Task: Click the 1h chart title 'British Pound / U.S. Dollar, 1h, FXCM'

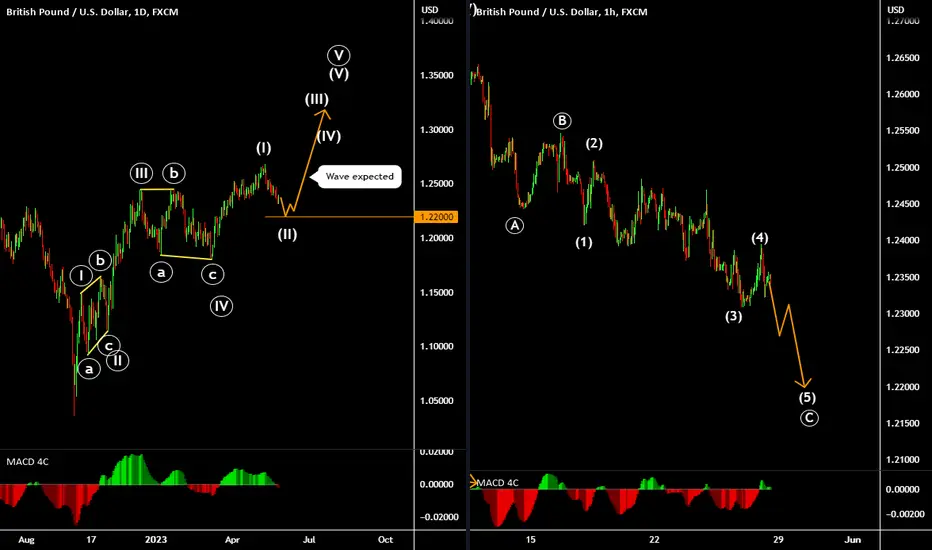Action: pyautogui.click(x=562, y=11)
